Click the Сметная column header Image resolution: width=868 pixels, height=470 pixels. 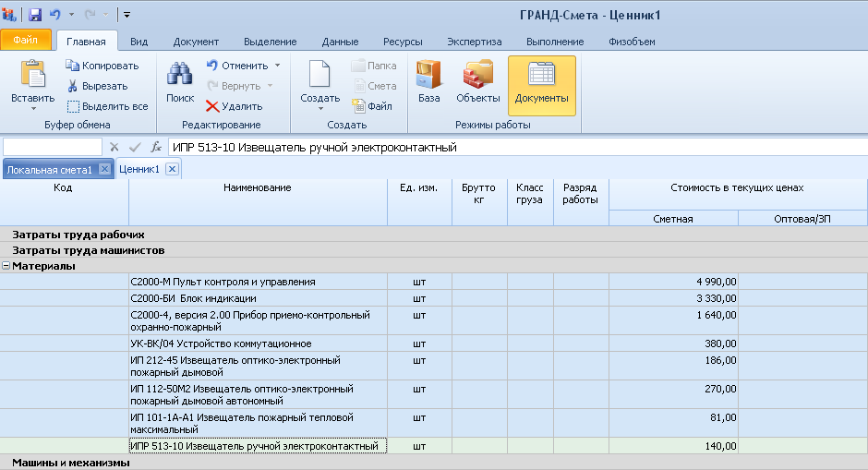tap(673, 219)
